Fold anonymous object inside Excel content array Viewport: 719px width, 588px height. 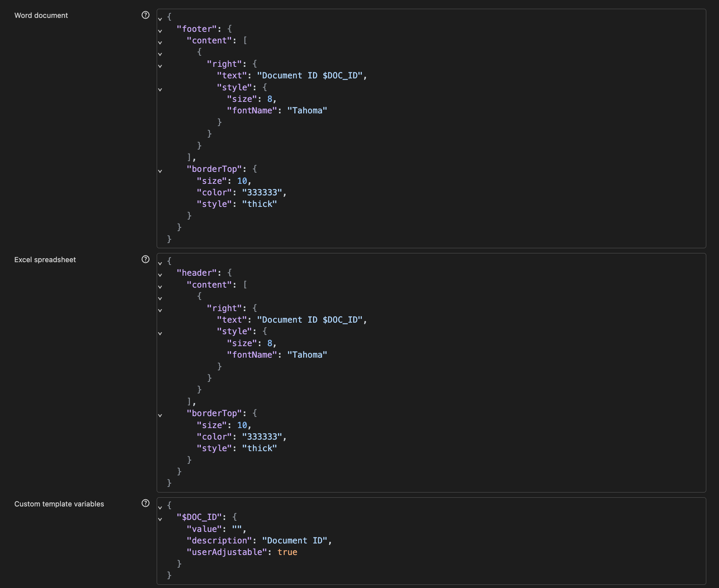coord(160,298)
